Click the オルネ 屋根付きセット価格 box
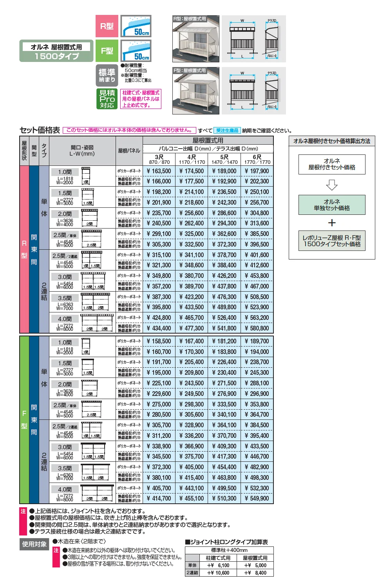Image resolution: width=389 pixels, height=588 pixels. point(332,164)
